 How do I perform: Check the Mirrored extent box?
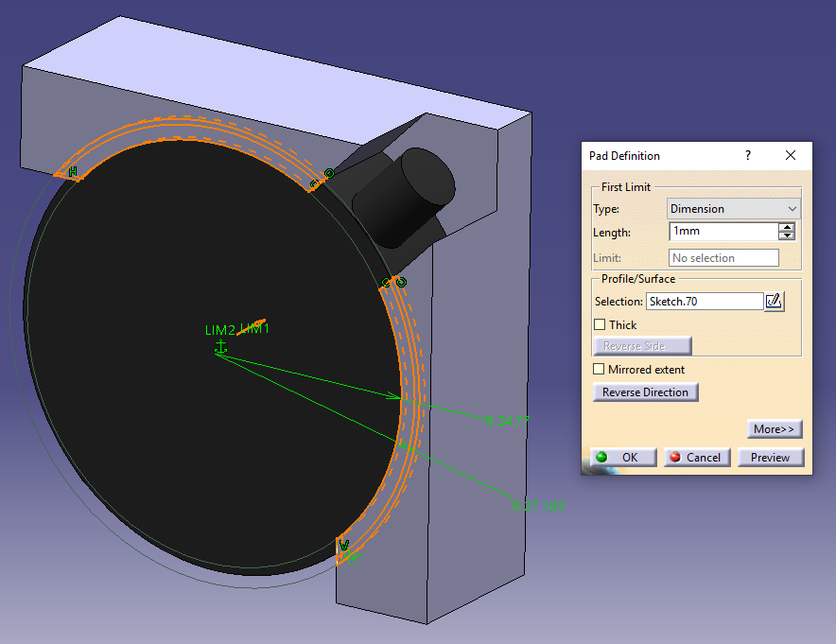tap(600, 369)
